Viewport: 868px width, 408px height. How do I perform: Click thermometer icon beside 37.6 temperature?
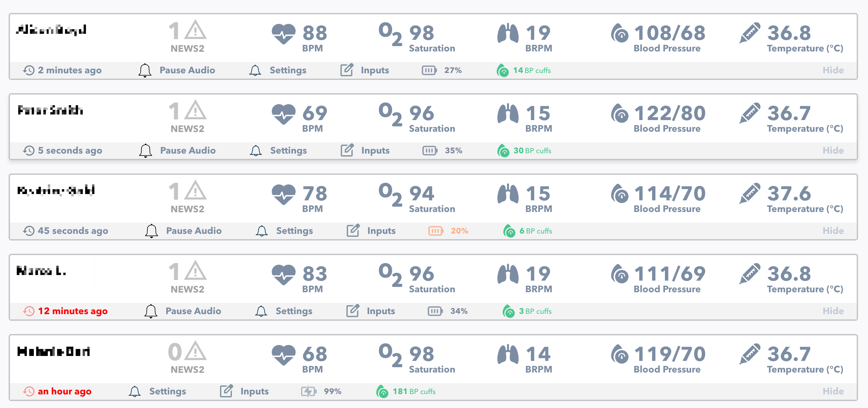coord(750,193)
